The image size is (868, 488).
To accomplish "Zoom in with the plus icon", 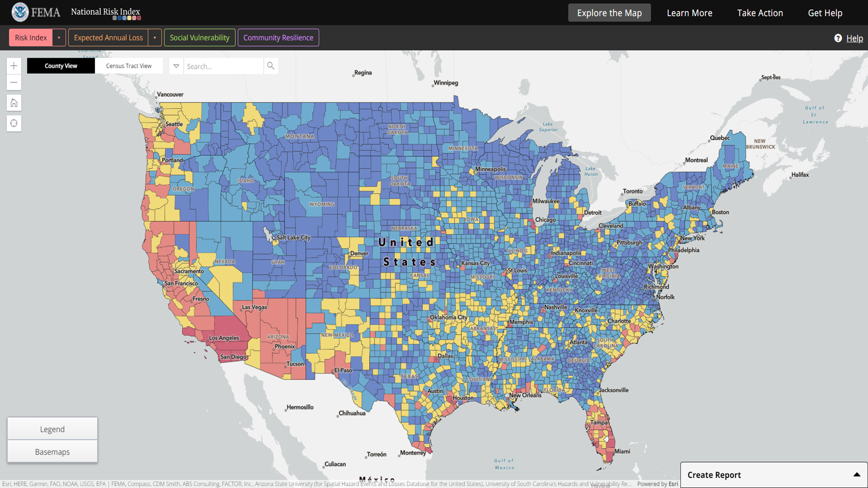I will coord(14,66).
